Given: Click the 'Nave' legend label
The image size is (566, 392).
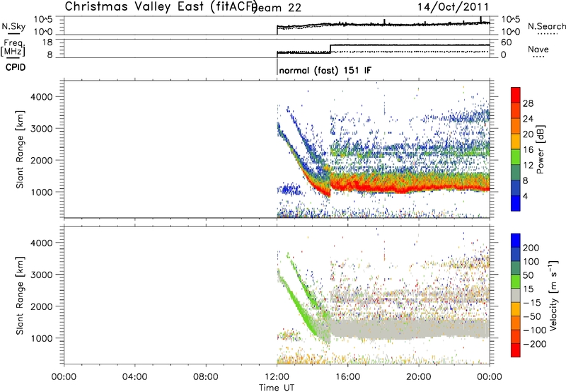Looking at the screenshot, I should (x=538, y=50).
